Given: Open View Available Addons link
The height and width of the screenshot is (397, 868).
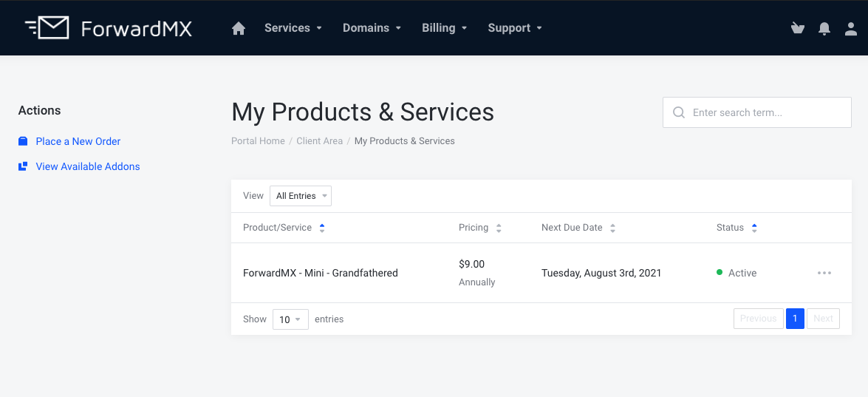Looking at the screenshot, I should (87, 166).
